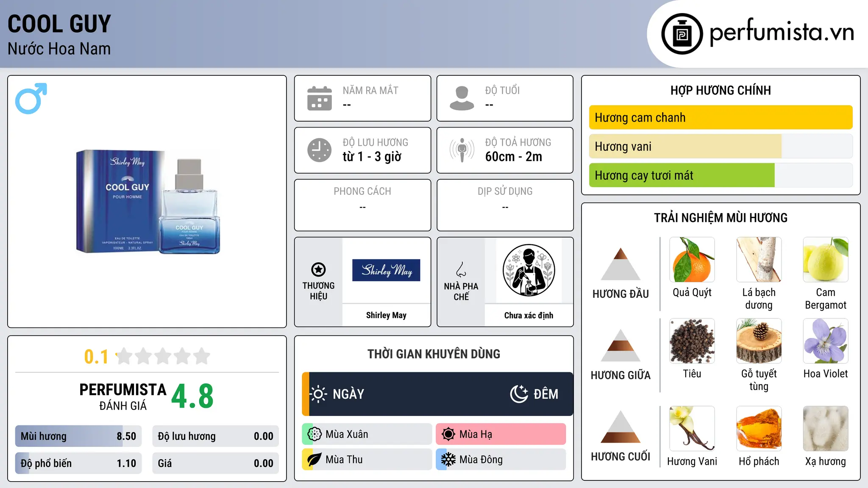
Task: Click the leaf icon for Mùa Thu
Action: pos(314,460)
